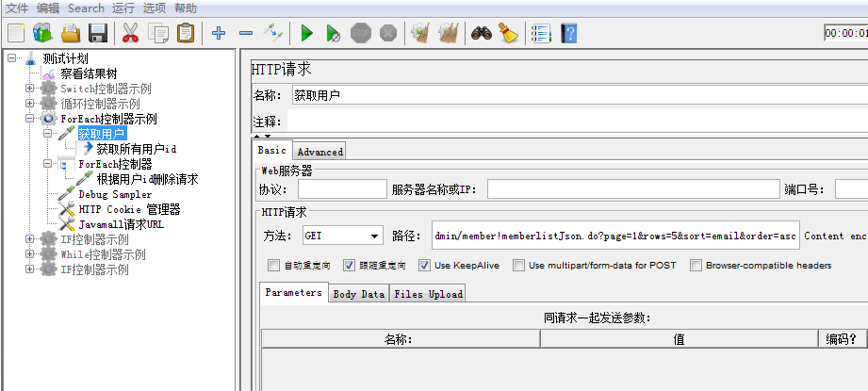The width and height of the screenshot is (868, 391).
Task: Click the Paste clipboard icon
Action: 186,33
